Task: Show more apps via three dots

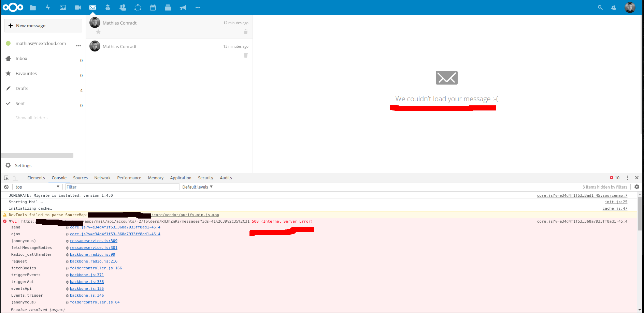Action: point(198,8)
